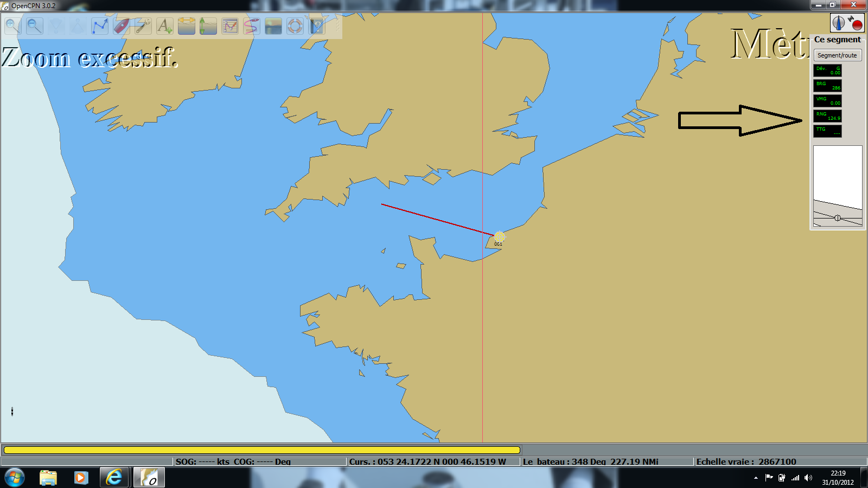Viewport: 868px width, 488px height.
Task: Click the horizontal arrows tide chart icon
Action: tap(187, 25)
